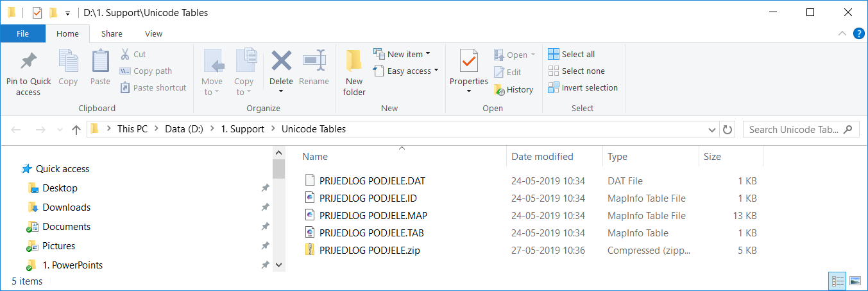868x291 pixels.
Task: Sort files by Date modified column
Action: tap(542, 157)
